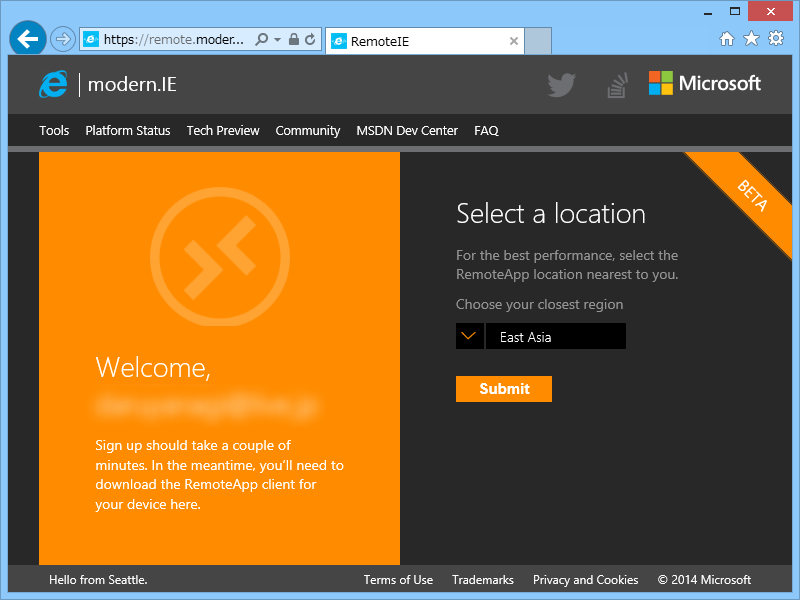Open the FAQ menu item
Image resolution: width=800 pixels, height=600 pixels.
[486, 131]
